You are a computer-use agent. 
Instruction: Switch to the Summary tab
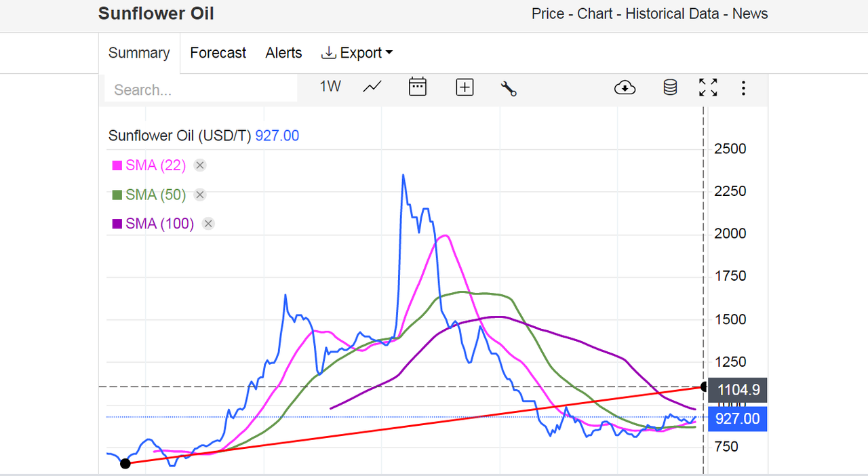tap(139, 53)
